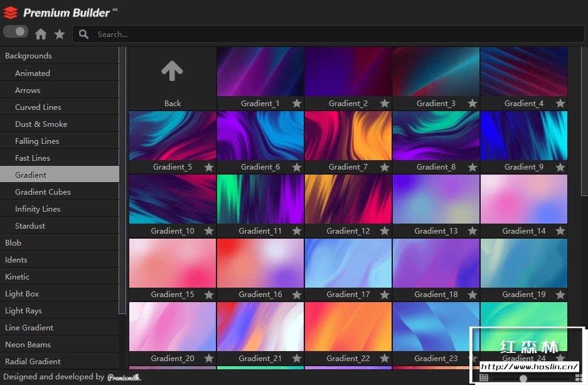Toggle the switch left of the Home icon

click(x=16, y=31)
